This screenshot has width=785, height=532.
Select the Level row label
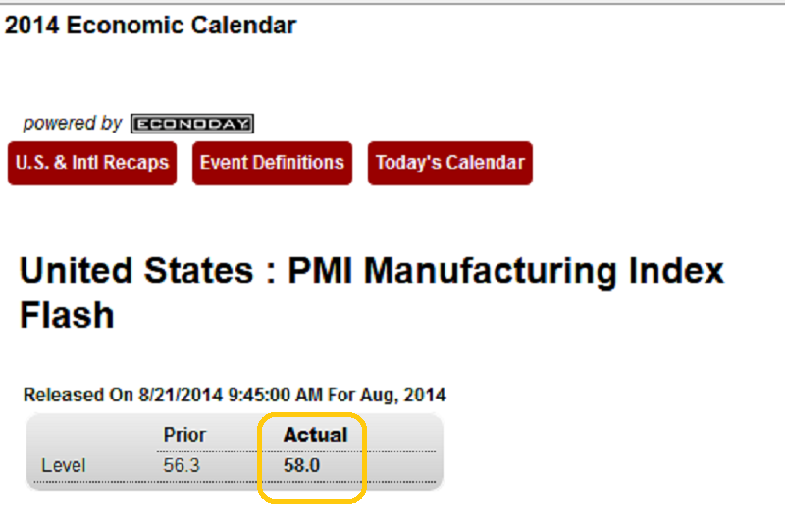(63, 466)
